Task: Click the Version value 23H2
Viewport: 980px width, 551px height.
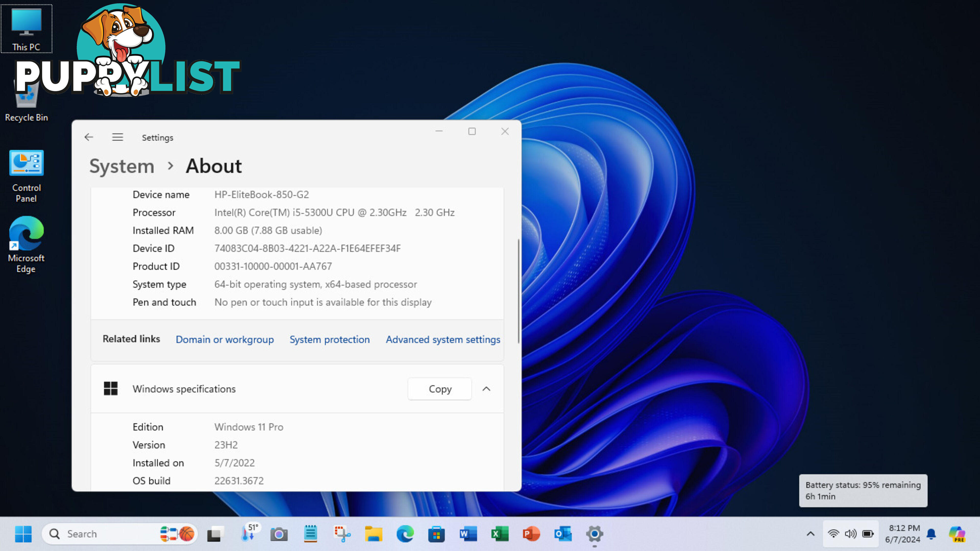Action: [226, 445]
